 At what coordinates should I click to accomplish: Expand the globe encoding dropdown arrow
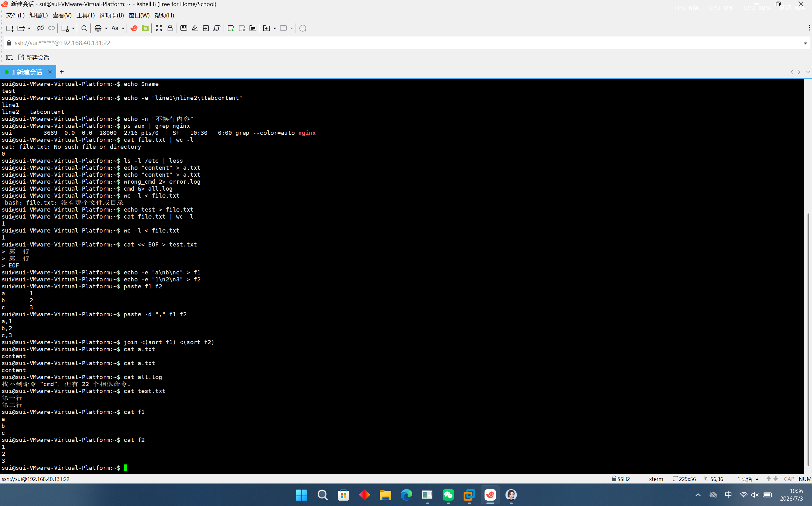coord(106,29)
